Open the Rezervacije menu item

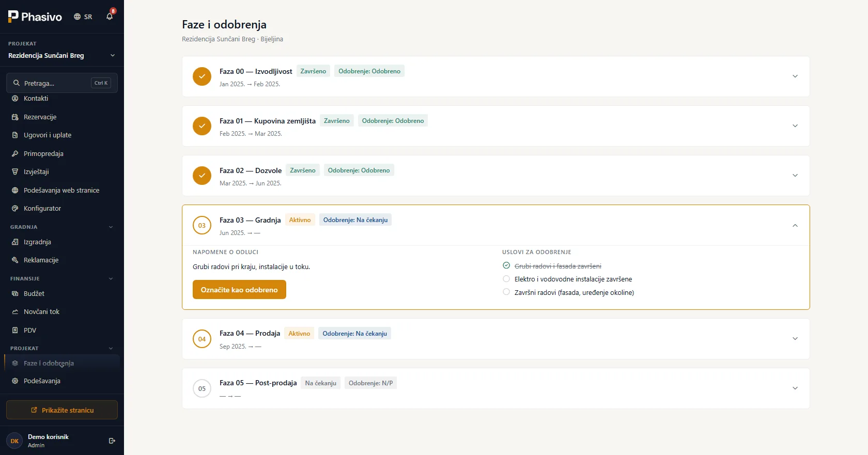coord(62,117)
